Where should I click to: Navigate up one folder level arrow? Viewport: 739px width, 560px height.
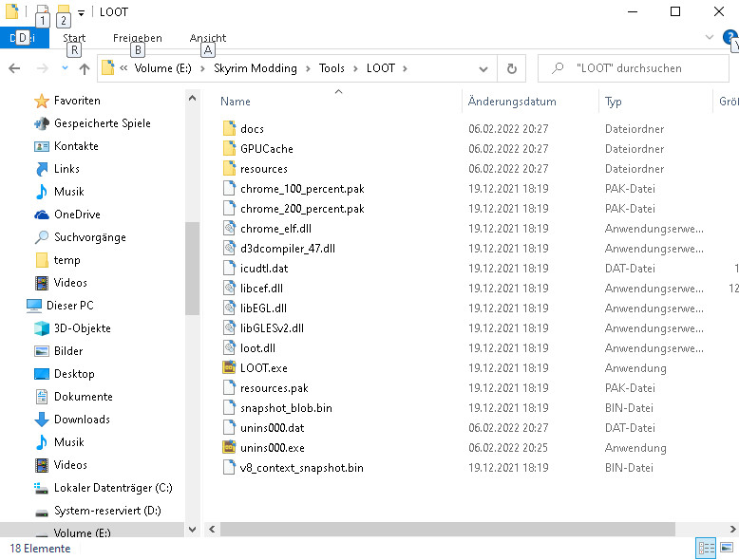85,68
